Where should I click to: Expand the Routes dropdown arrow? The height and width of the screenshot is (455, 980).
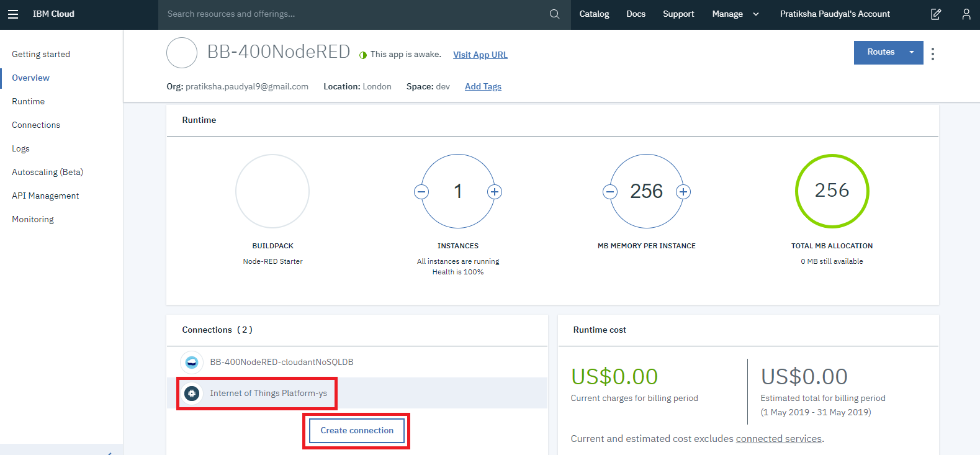pyautogui.click(x=911, y=53)
